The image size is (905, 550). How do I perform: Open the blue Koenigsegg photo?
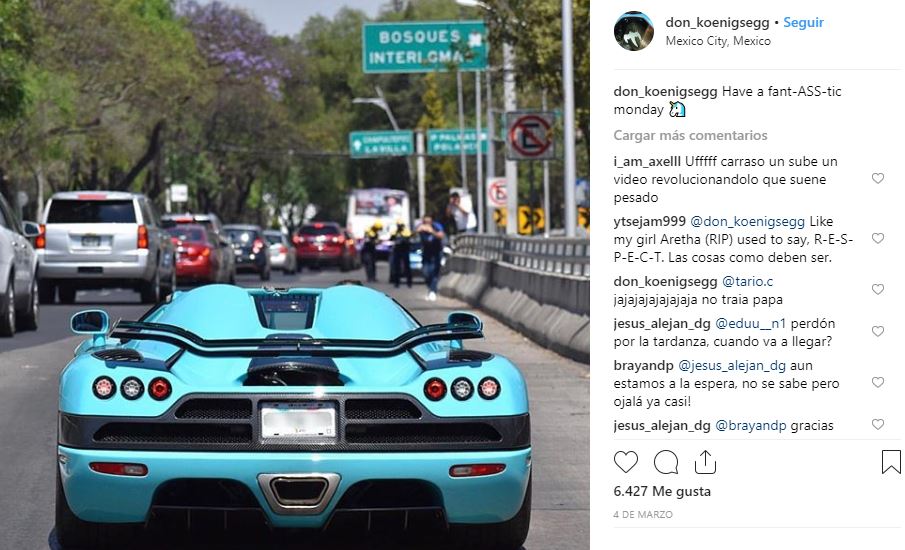coord(294,275)
